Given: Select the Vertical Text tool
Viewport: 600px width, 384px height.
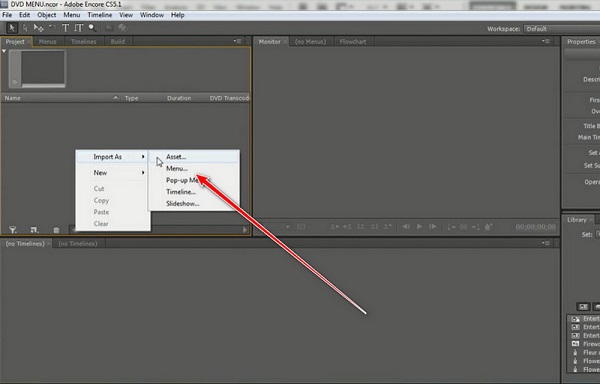Looking at the screenshot, I should pos(78,28).
